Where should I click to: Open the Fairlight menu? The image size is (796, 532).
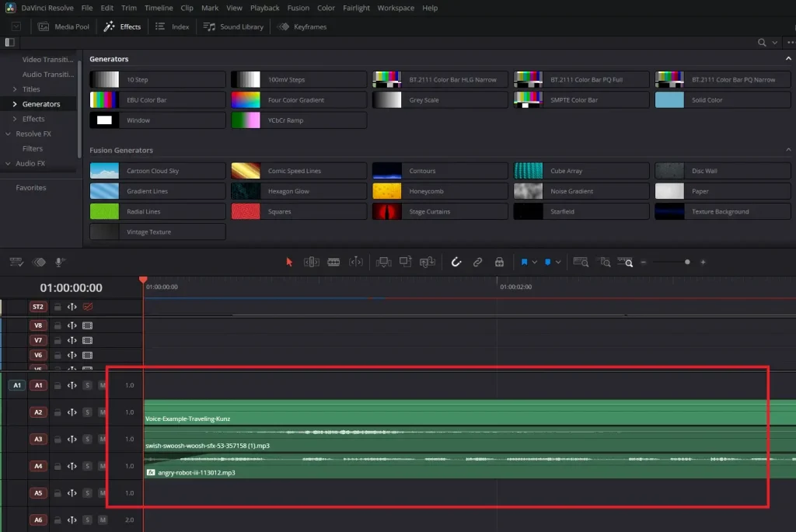356,8
